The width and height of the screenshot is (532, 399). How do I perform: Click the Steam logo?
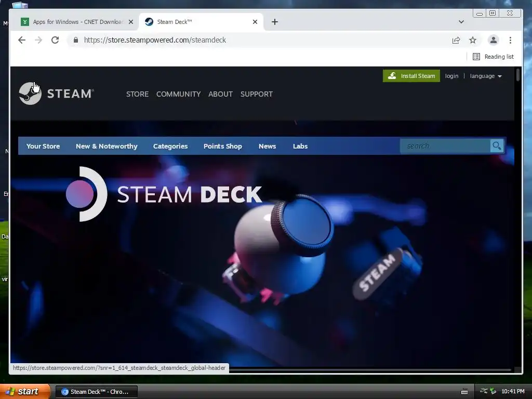(x=56, y=94)
